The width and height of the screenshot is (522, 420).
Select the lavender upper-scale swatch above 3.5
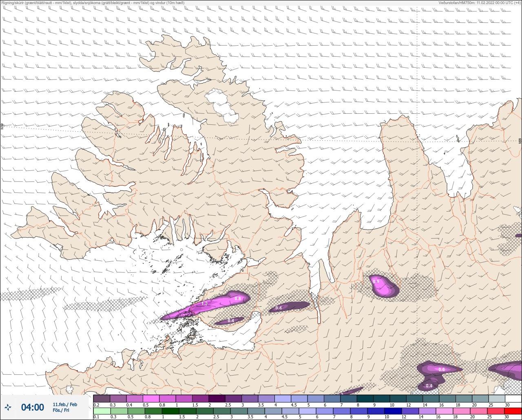click(x=266, y=398)
